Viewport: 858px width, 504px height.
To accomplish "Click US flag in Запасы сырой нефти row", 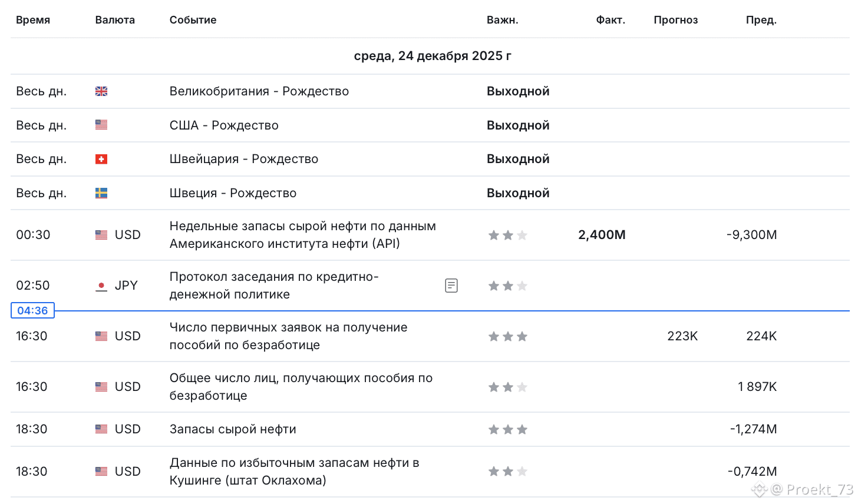I will click(x=101, y=429).
